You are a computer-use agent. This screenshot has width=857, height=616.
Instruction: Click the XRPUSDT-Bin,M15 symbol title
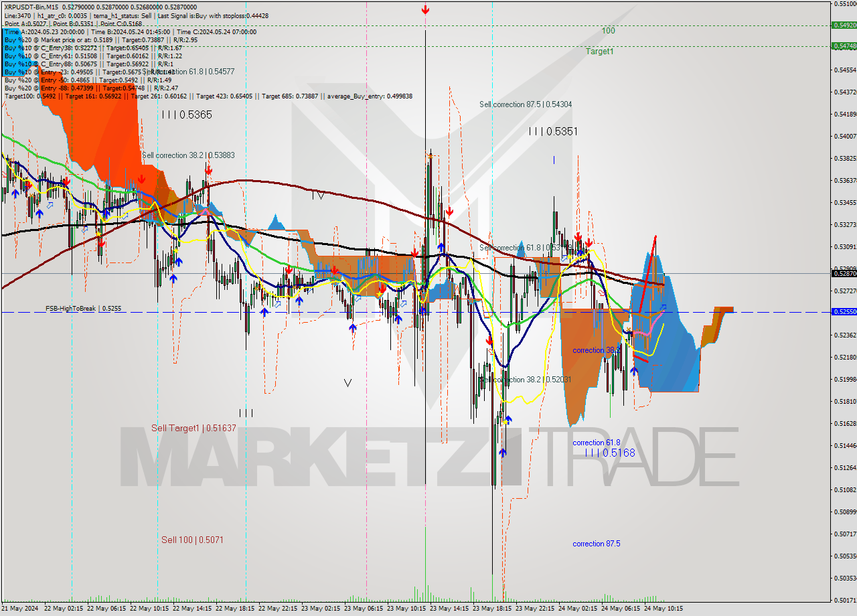pos(31,7)
